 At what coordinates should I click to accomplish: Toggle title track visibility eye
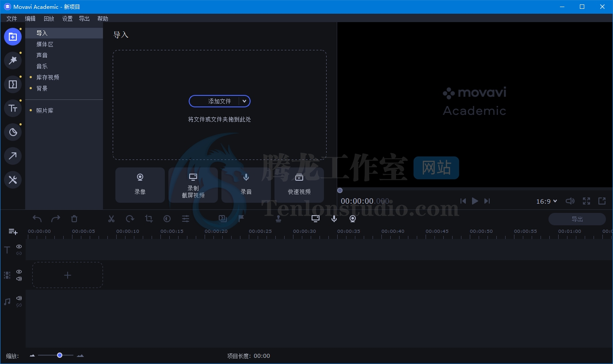(x=19, y=246)
